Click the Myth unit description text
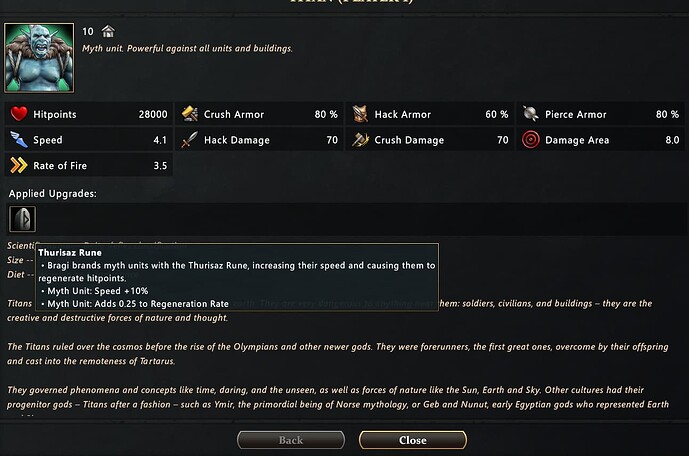Image resolution: width=689 pixels, height=456 pixels. (x=187, y=48)
